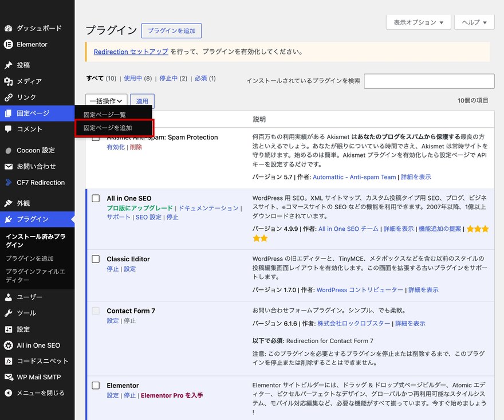Filter plugins by 停止中 (2)
Image resolution: width=504 pixels, height=420 pixels.
pyautogui.click(x=173, y=78)
